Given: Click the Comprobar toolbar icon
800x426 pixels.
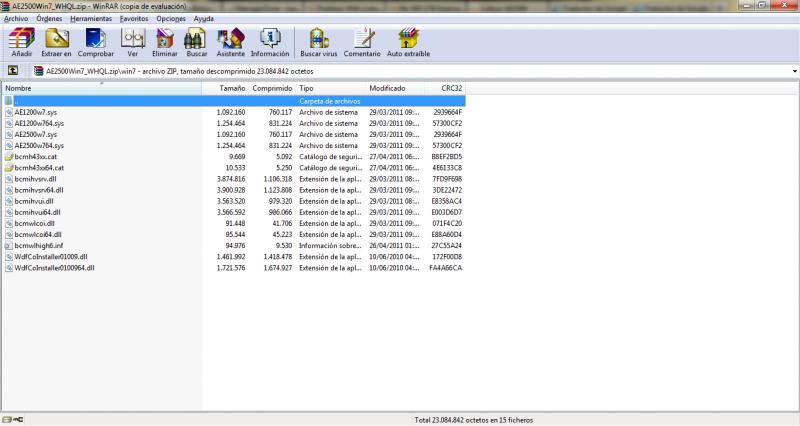Looking at the screenshot, I should [95, 39].
